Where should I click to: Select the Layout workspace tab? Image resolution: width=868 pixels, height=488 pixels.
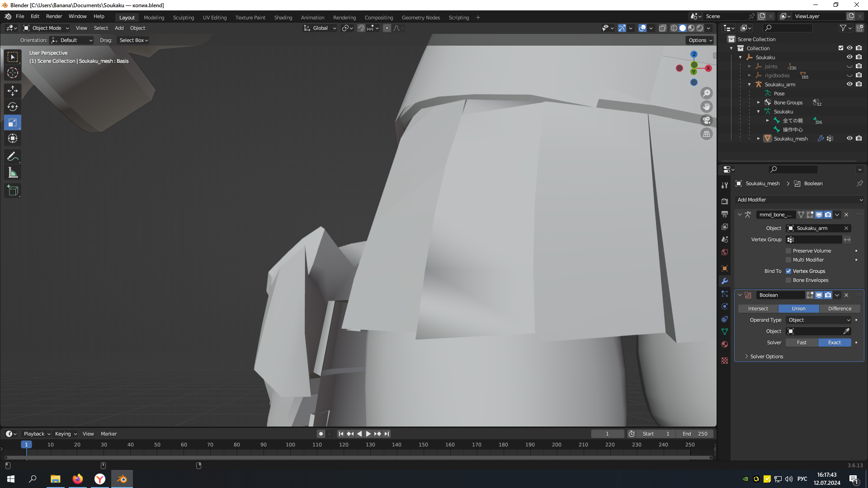pos(127,17)
